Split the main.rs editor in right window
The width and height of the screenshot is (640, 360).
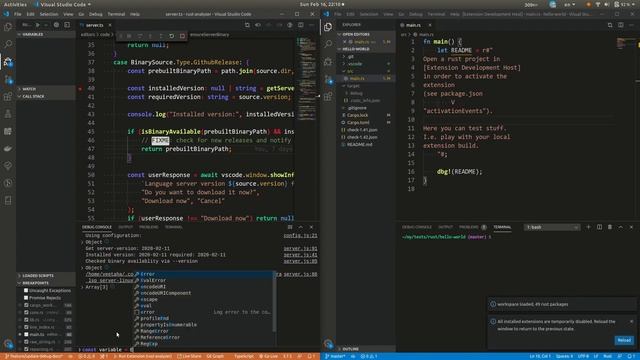(620, 25)
